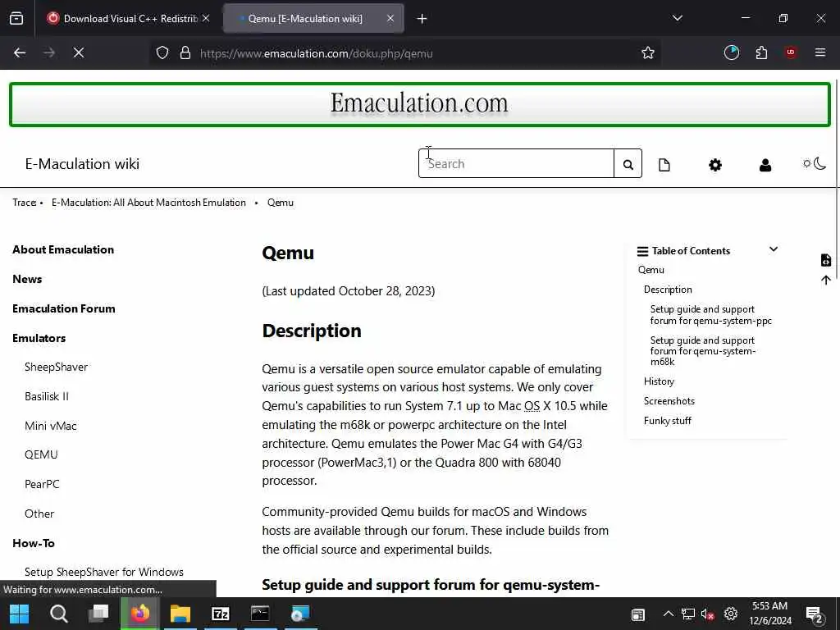Open Firefox View icon in tab bar
Image resolution: width=840 pixels, height=630 pixels.
(16, 19)
